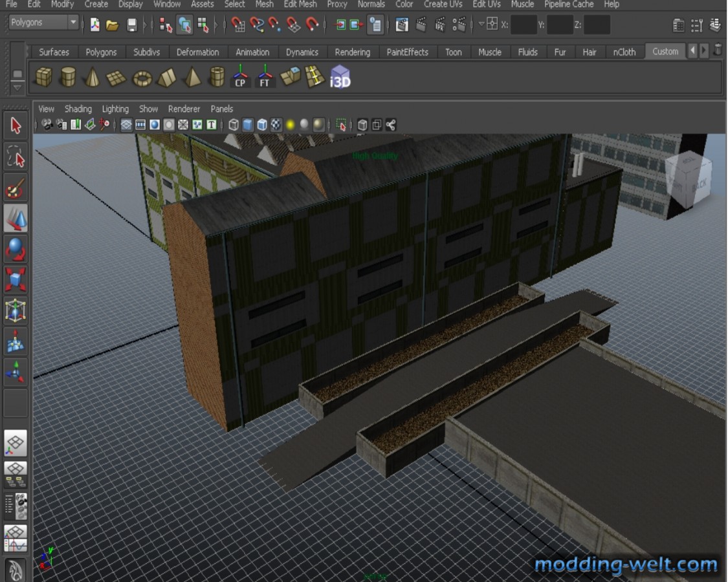Switch to the Rendering shelf tab

353,52
